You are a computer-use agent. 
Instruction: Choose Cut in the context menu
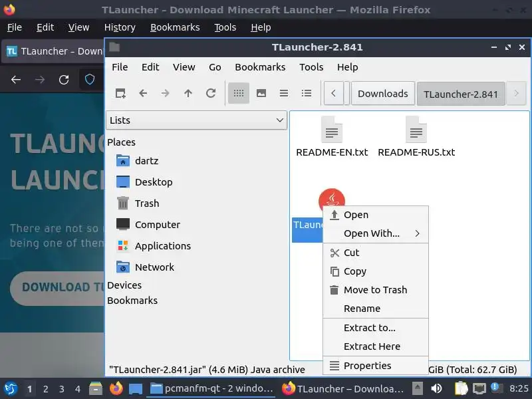(x=376, y=253)
